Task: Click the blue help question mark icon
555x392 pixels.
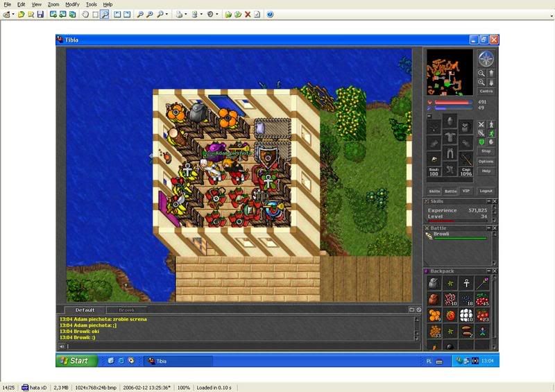Action: pos(270,15)
